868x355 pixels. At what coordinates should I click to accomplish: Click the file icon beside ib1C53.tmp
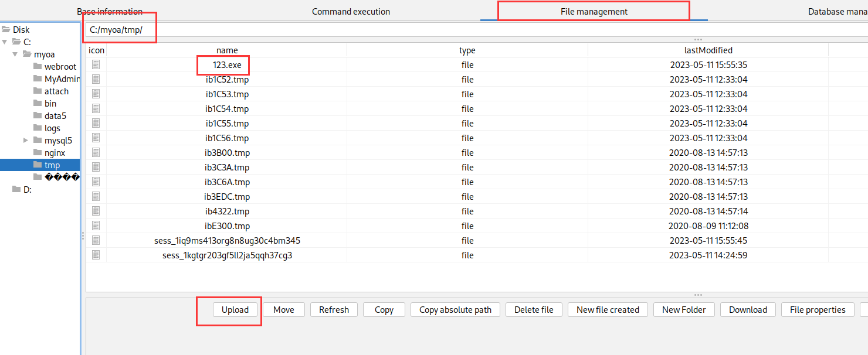(96, 94)
